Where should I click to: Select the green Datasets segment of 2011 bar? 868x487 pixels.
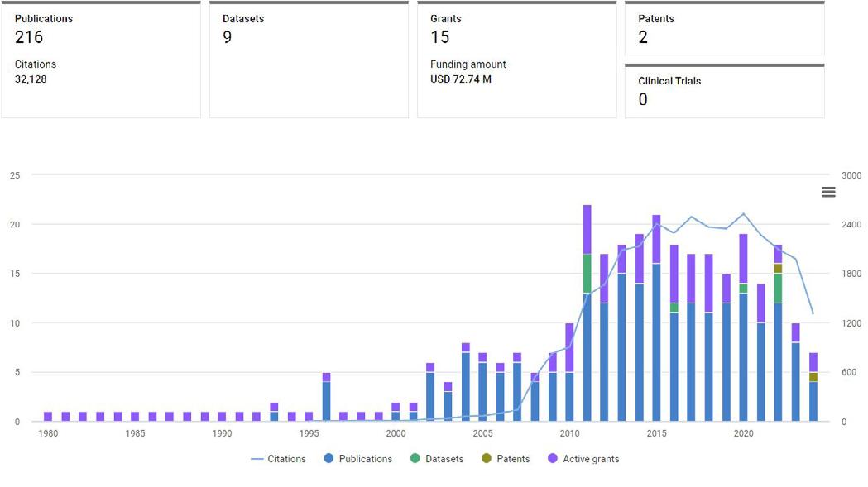[x=587, y=273]
